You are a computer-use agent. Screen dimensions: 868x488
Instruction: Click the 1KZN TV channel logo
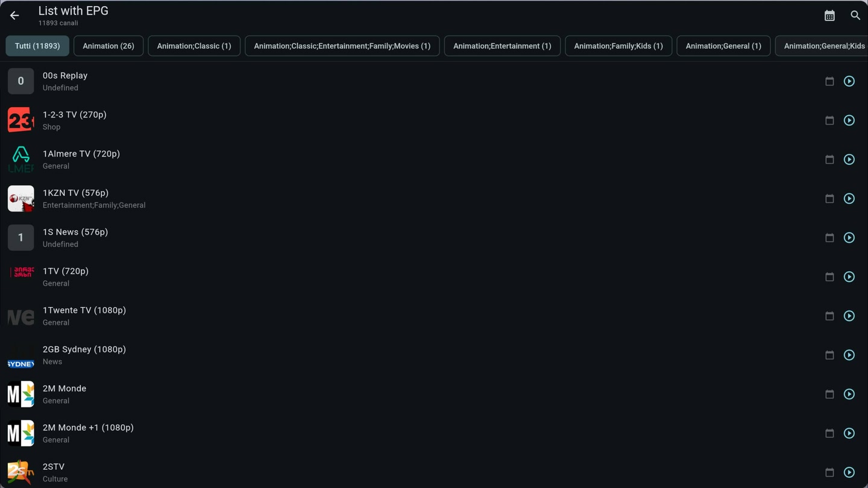coord(20,198)
